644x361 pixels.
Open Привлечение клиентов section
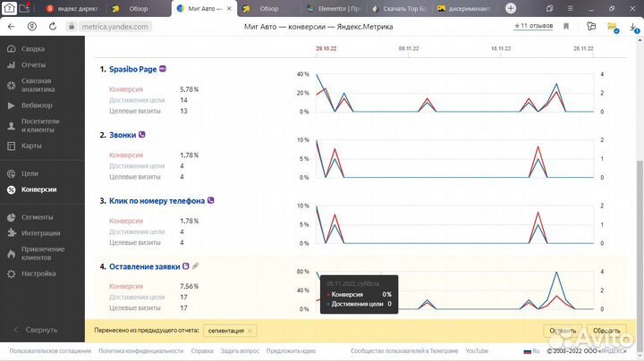click(43, 254)
